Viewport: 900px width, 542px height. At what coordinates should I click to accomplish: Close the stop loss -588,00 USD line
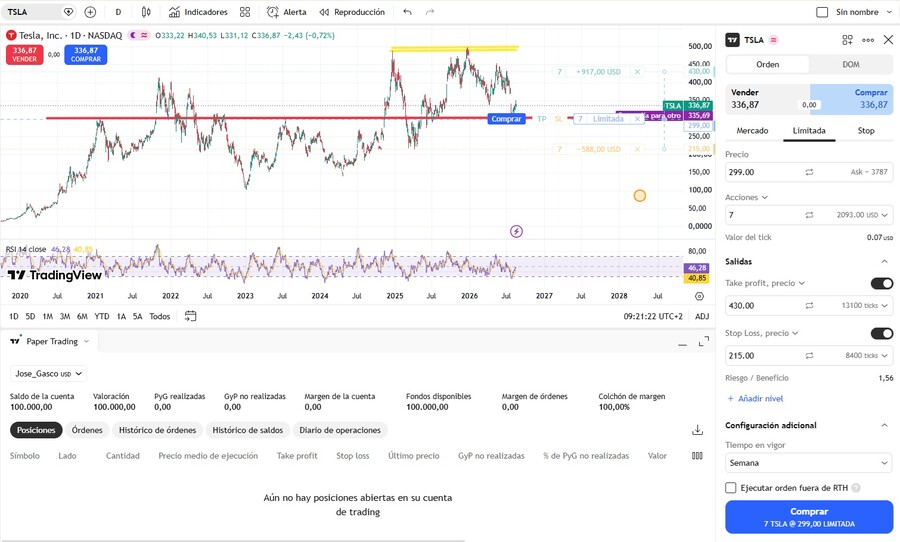click(637, 149)
